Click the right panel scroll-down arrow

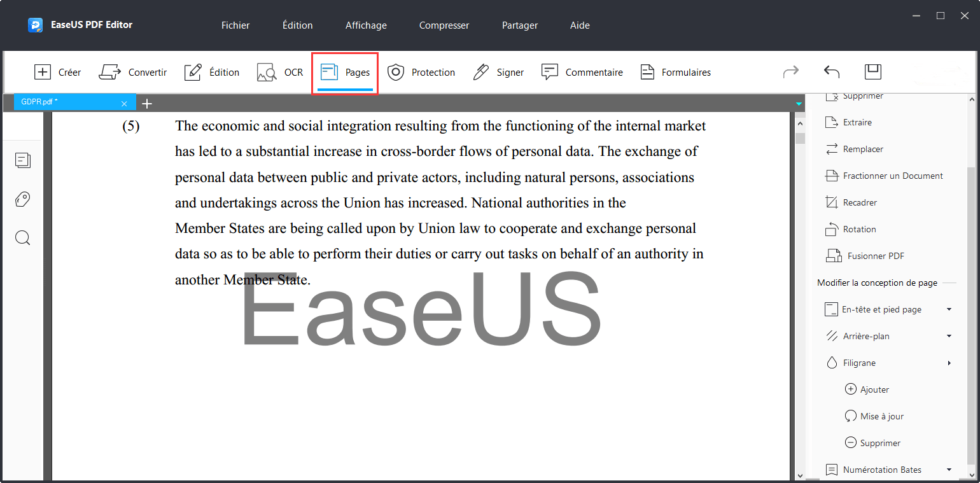click(x=971, y=475)
